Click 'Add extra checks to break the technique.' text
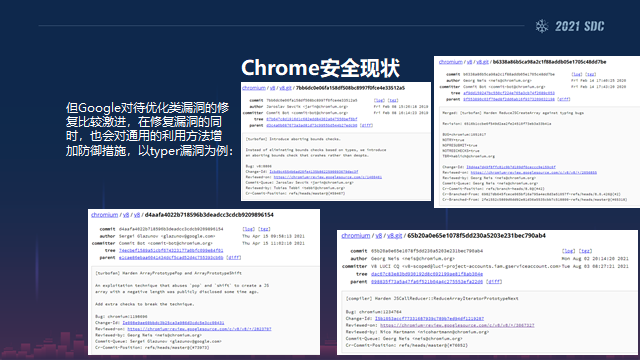Screen dimensions: 640x360 [144, 304]
